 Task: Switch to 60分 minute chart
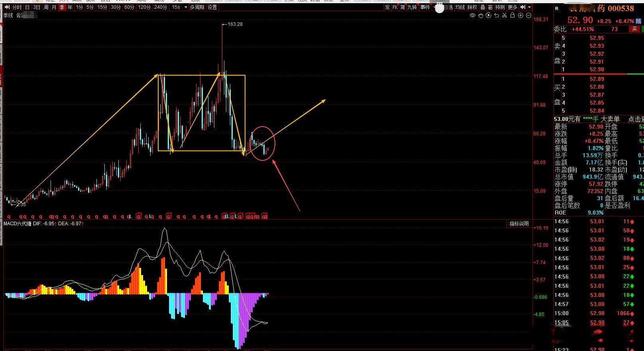130,7
